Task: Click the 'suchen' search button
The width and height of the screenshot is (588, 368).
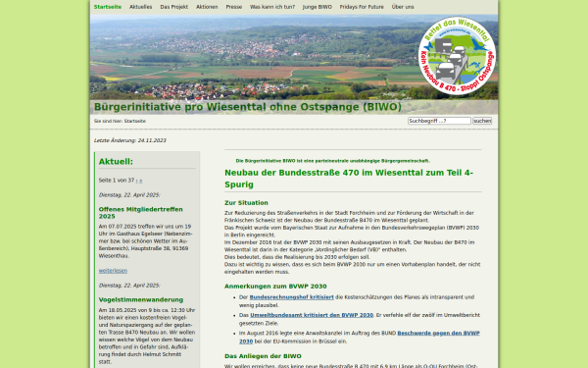Action: point(482,121)
